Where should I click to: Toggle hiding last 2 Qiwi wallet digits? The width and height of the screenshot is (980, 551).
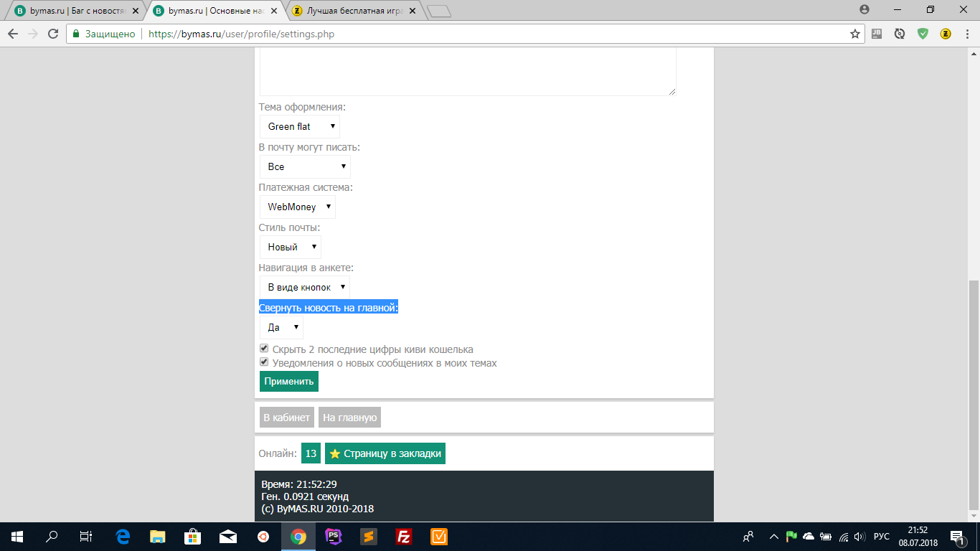tap(264, 349)
